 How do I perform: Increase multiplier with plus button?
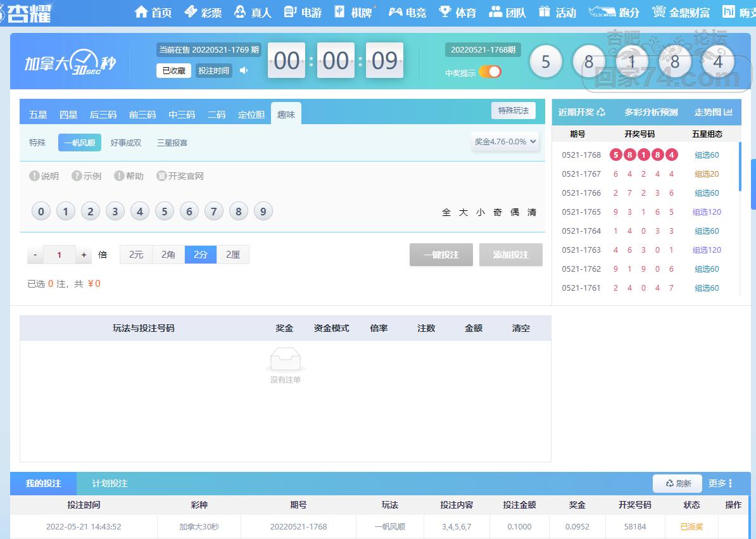84,255
